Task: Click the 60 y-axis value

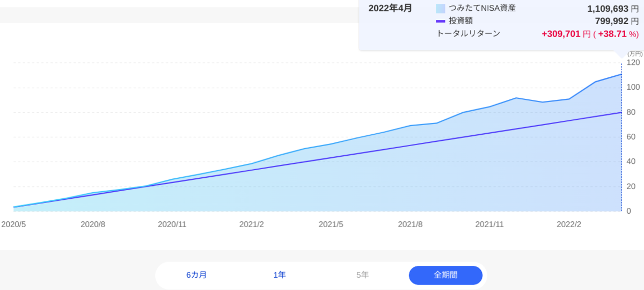Action: (x=630, y=136)
